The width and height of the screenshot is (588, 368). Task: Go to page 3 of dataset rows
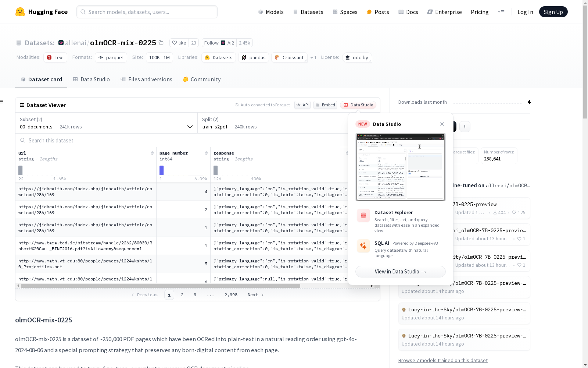pos(195,295)
